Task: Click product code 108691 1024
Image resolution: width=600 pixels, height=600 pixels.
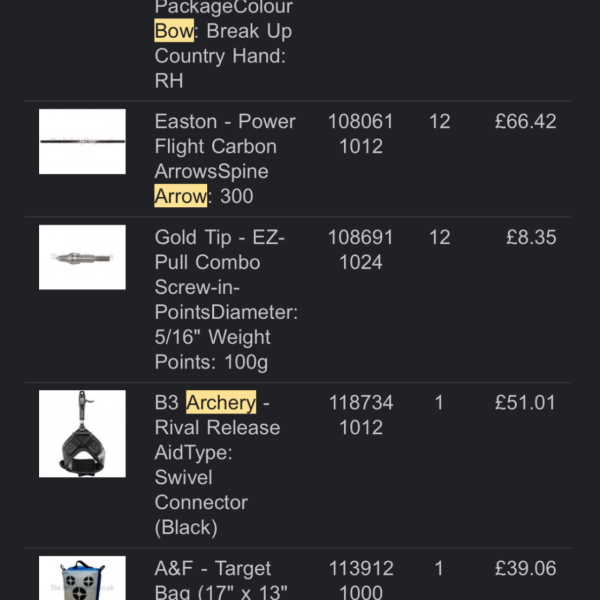Action: [361, 250]
